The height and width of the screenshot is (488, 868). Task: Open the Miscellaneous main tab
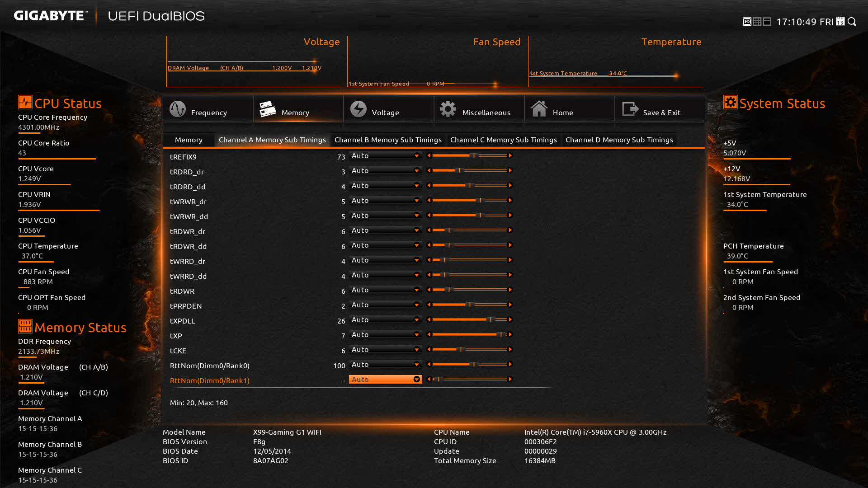(x=479, y=109)
